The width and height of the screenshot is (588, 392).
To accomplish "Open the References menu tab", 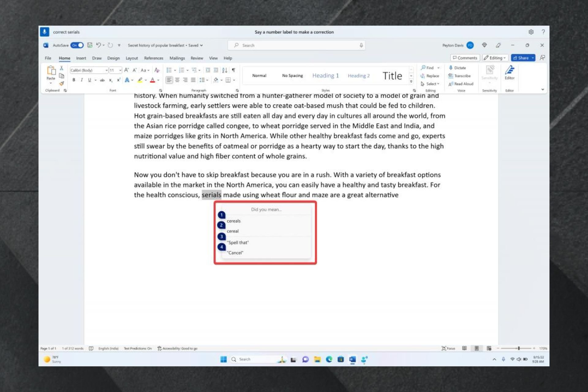I will click(153, 58).
